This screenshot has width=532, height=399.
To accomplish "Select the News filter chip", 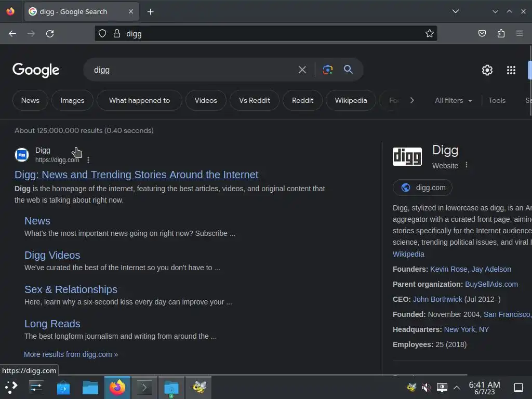I will click(30, 100).
